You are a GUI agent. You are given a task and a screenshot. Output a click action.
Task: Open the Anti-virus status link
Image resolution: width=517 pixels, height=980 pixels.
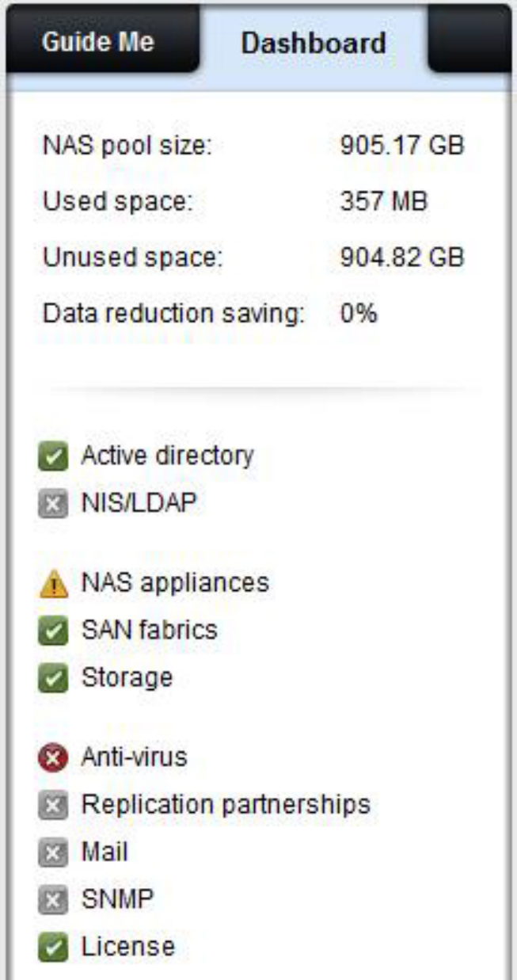[134, 757]
